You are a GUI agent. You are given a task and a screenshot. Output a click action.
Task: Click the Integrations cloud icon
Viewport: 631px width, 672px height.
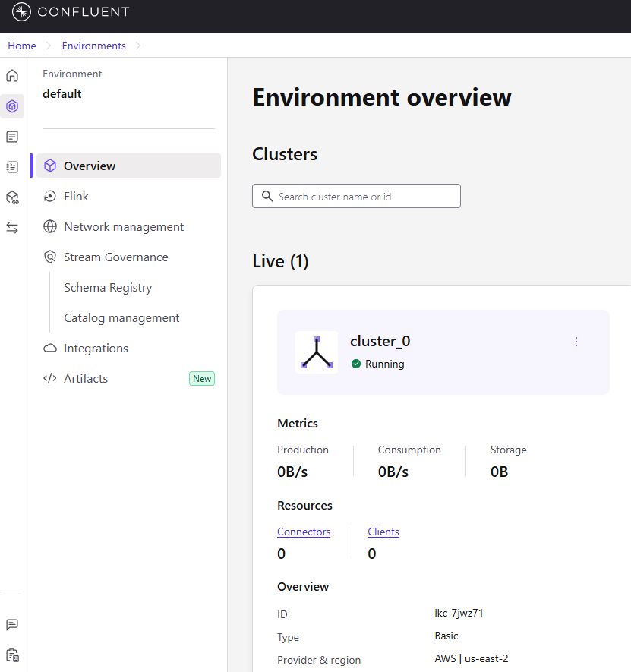point(50,348)
